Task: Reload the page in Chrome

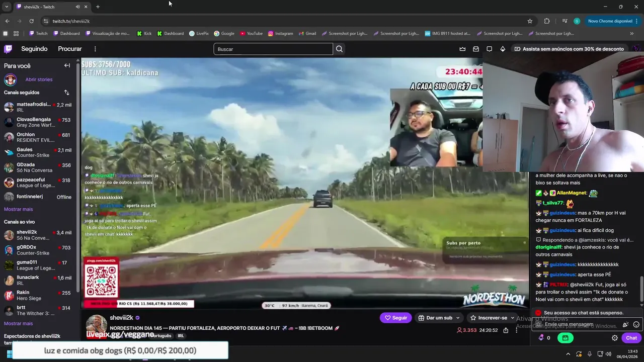Action: point(31,21)
